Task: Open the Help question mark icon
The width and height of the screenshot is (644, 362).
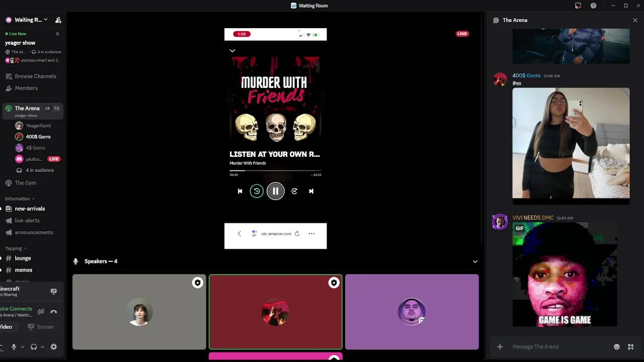Action: coord(594,6)
